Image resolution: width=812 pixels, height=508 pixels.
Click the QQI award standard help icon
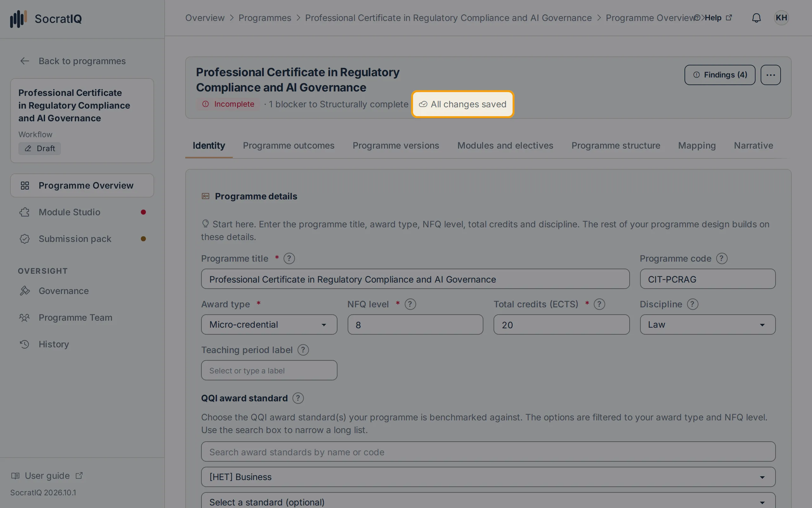(298, 398)
